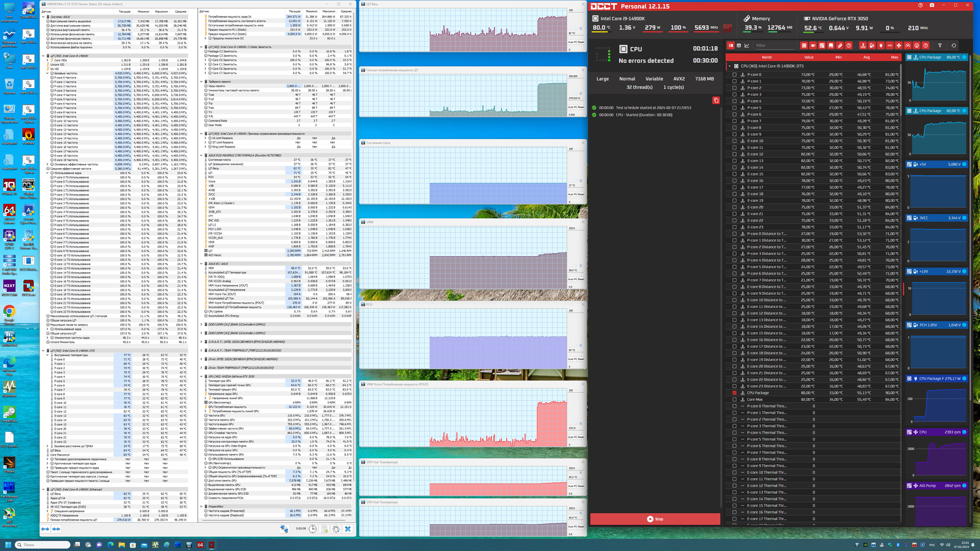Click the OCCT reset sensor values icon
This screenshot has height=551, width=980.
[x=954, y=45]
